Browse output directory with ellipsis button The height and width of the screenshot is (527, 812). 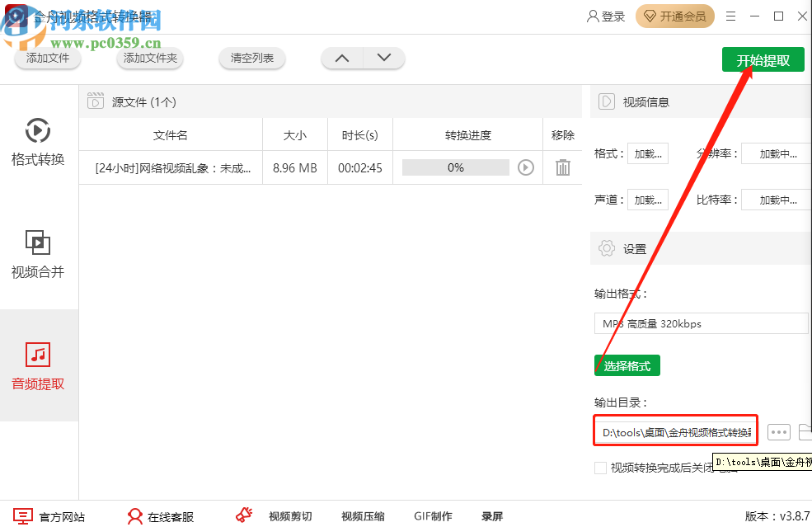(779, 432)
